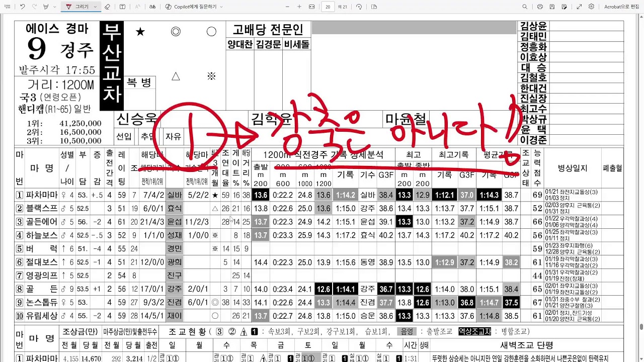The image size is (644, 362).
Task: Click the 거리:1200M distance text
Action: tap(60, 85)
